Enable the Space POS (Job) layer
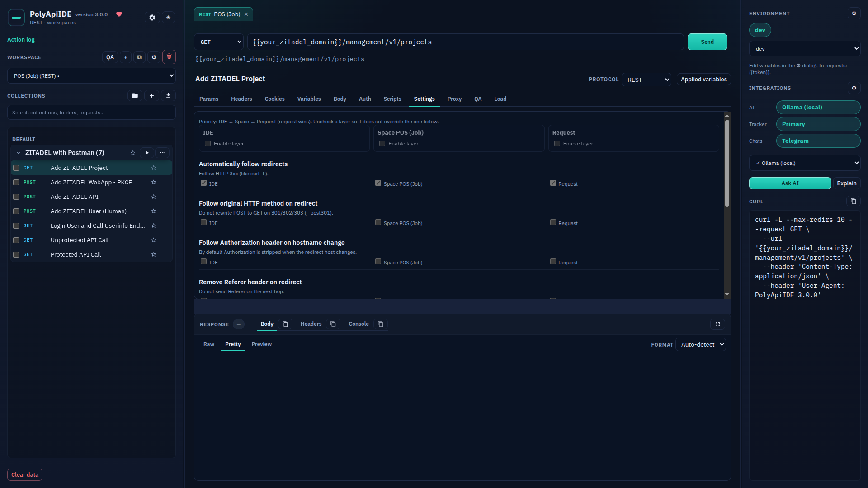The width and height of the screenshot is (868, 488). click(x=382, y=144)
